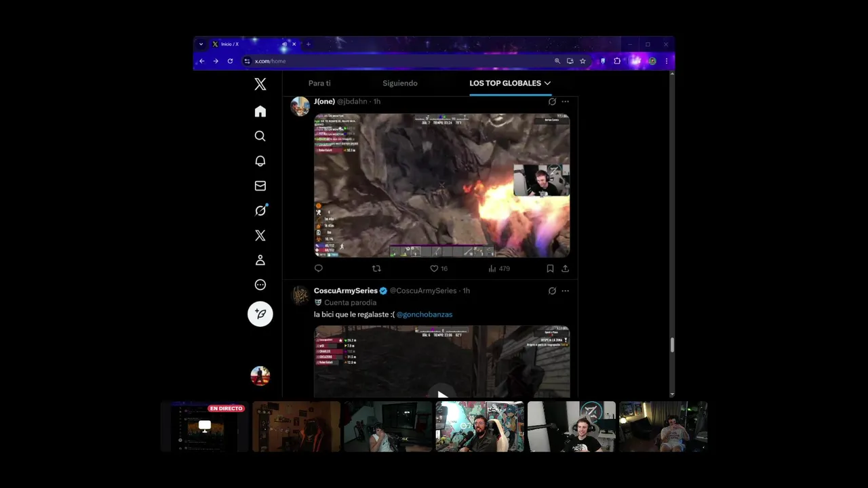Open the Chrome profile avatar
868x488 pixels.
point(652,61)
